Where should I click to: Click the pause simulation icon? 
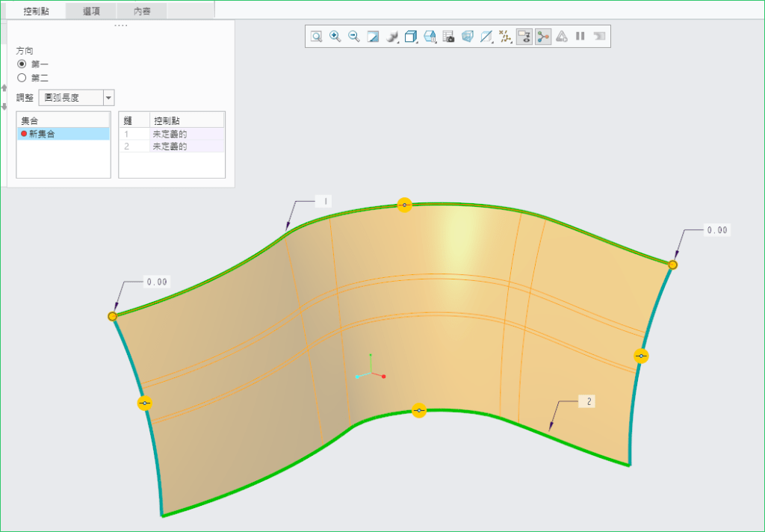[580, 37]
